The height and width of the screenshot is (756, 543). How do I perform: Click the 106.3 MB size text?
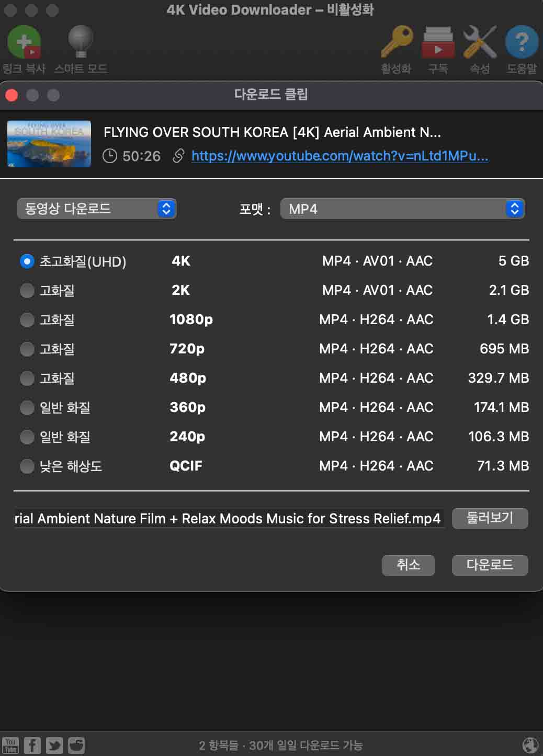click(x=499, y=437)
